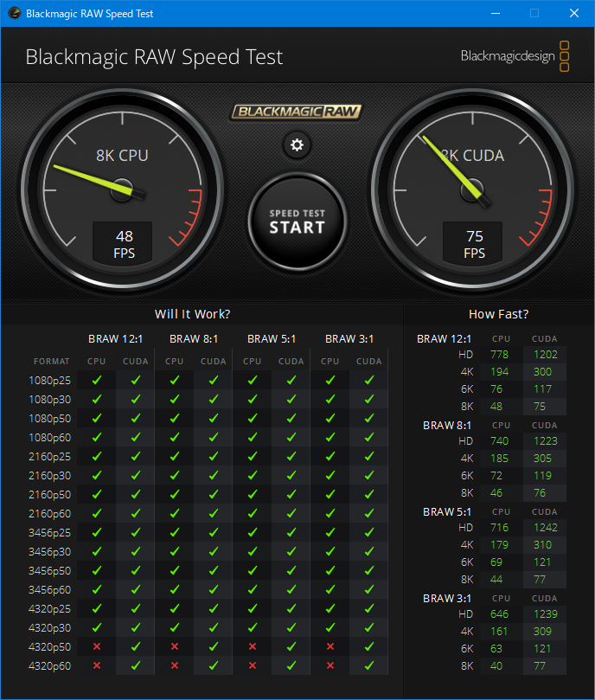Click the BRAW 3:1 column header in Will It Work
Viewport: 595px width, 700px height.
pyautogui.click(x=349, y=339)
